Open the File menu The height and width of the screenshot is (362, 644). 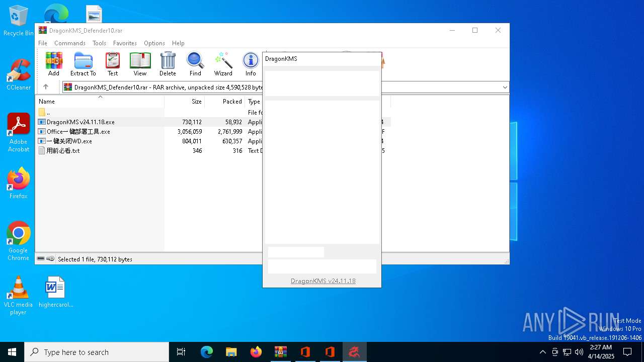(43, 43)
